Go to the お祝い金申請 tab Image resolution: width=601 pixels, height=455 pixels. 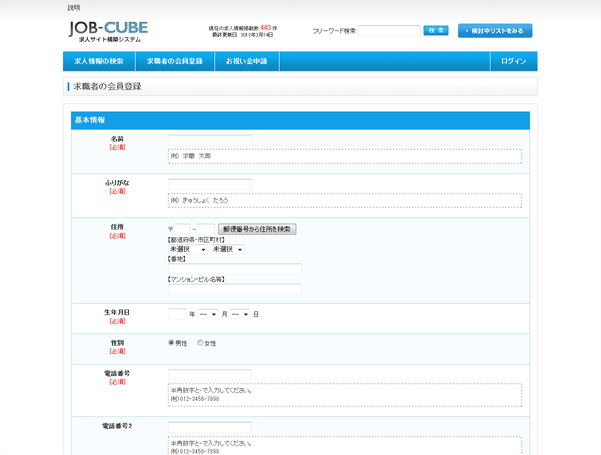(246, 62)
